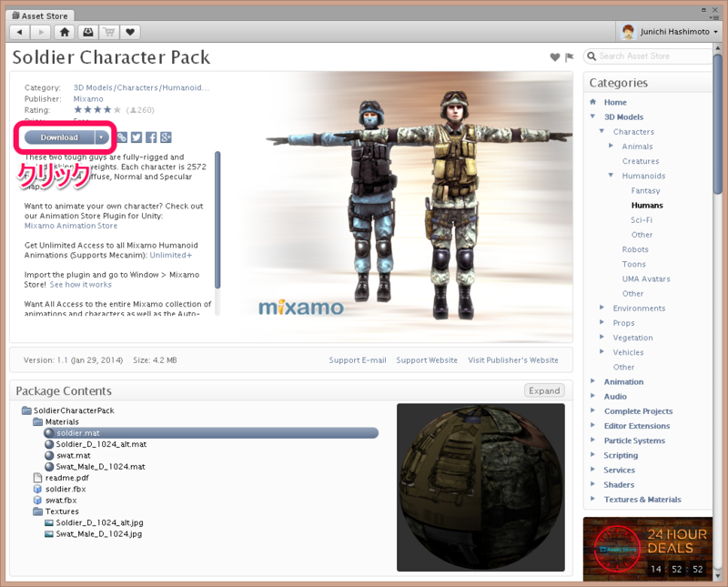728x587 pixels.
Task: Collapse the Humanoids subcategory
Action: (x=611, y=176)
